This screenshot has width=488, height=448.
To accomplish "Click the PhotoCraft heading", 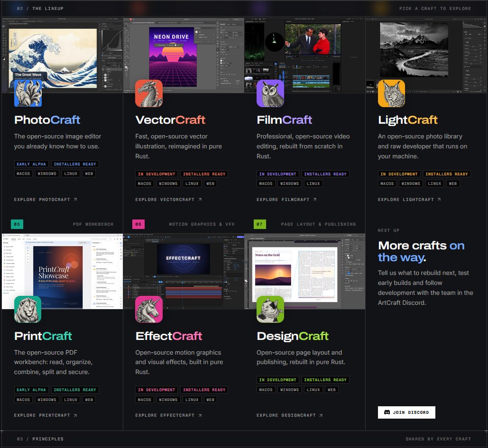I will pos(47,120).
